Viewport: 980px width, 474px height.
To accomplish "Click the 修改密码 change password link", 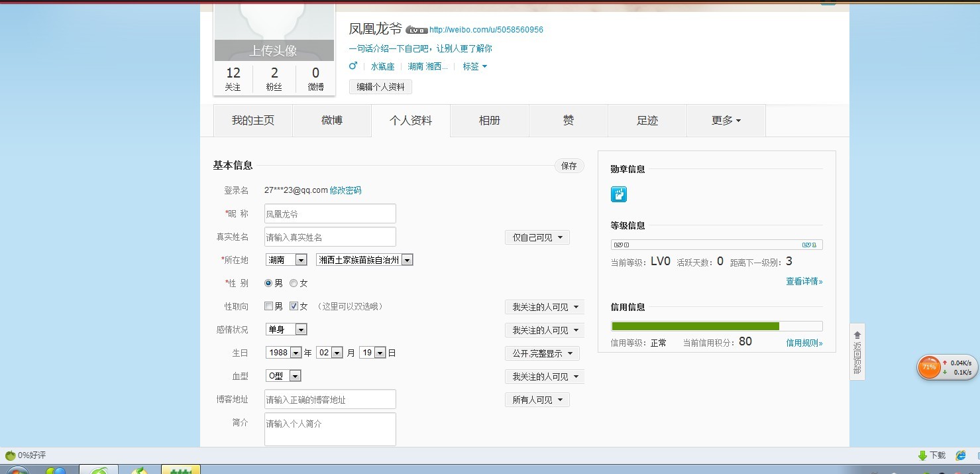I will point(345,190).
